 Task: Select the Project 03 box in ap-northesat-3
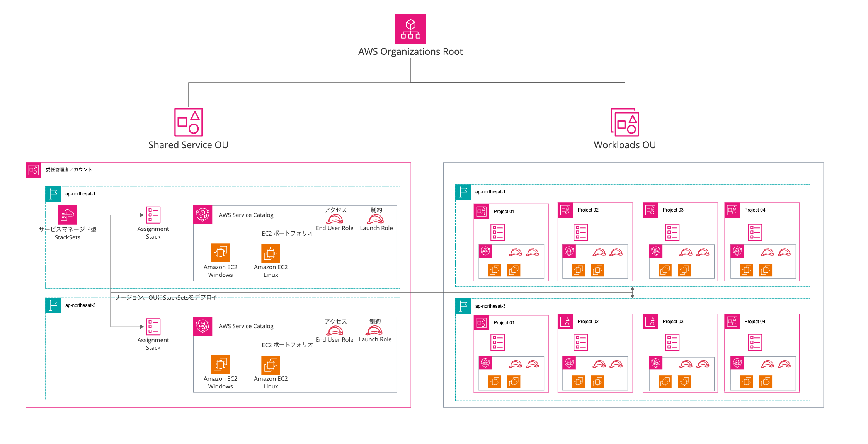coord(680,352)
